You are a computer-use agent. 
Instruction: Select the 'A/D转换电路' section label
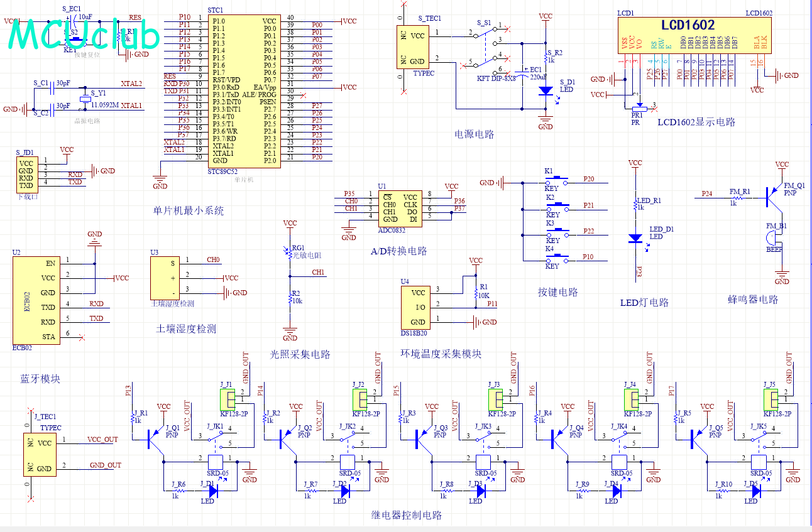point(399,251)
